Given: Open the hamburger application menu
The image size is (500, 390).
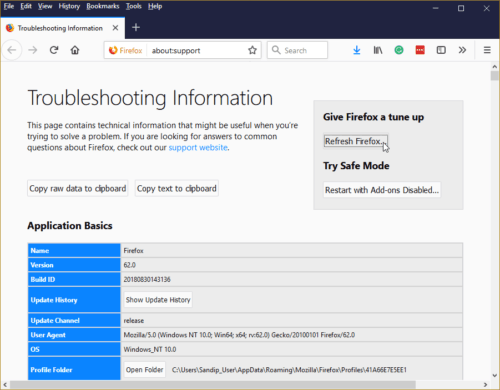Looking at the screenshot, I should [x=487, y=50].
